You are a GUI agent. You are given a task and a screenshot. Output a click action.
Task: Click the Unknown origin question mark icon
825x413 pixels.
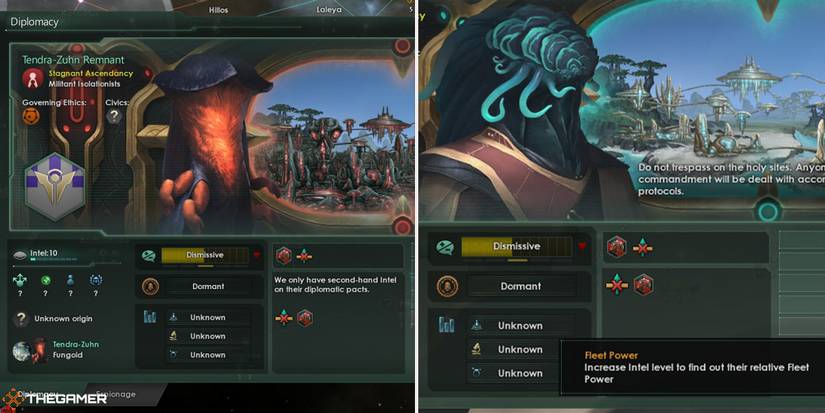(21, 318)
